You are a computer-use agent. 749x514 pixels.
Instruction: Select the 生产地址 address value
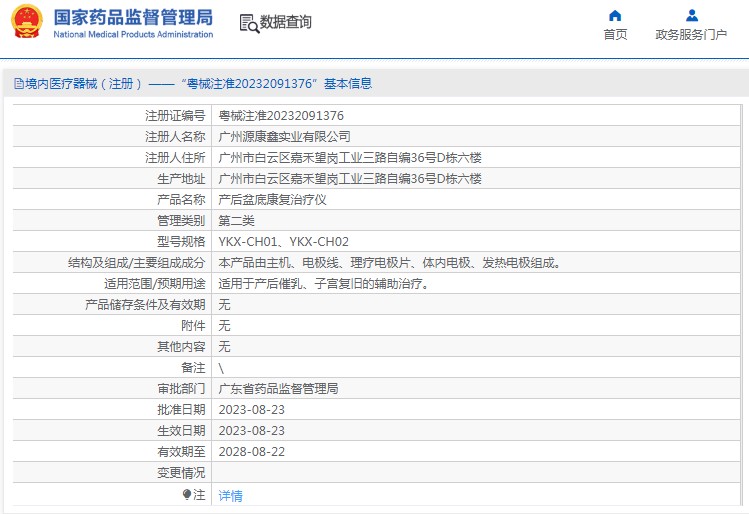(x=350, y=179)
